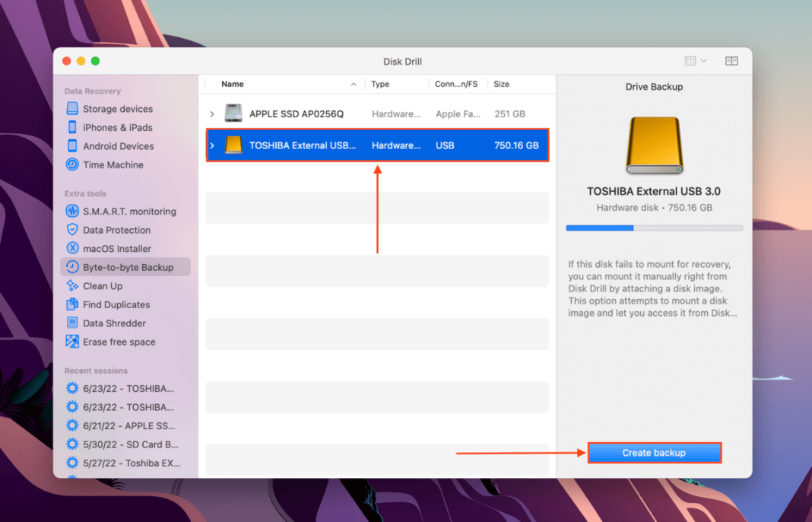
Task: Click the blue backup progress bar
Action: [x=599, y=228]
